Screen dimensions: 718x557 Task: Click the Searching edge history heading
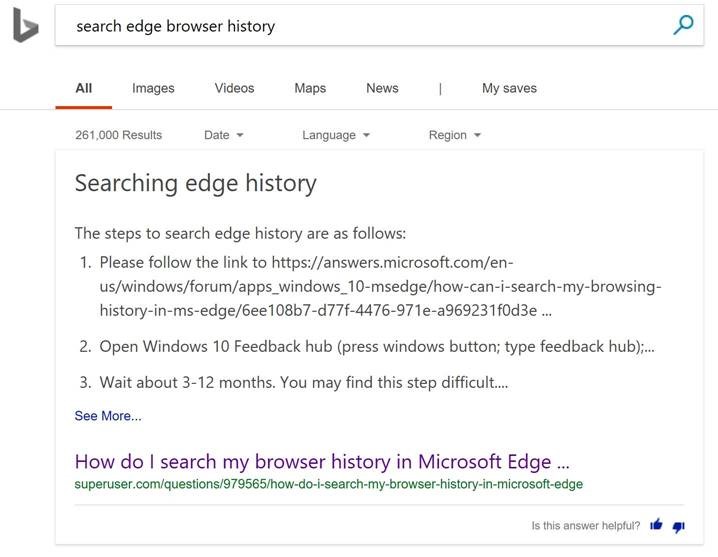pos(196,184)
